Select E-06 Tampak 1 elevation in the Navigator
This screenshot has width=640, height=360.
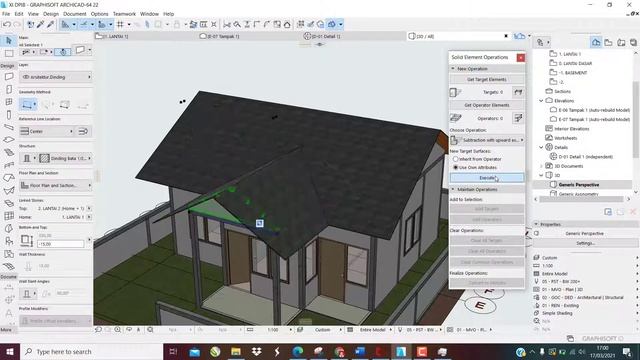tap(594, 110)
